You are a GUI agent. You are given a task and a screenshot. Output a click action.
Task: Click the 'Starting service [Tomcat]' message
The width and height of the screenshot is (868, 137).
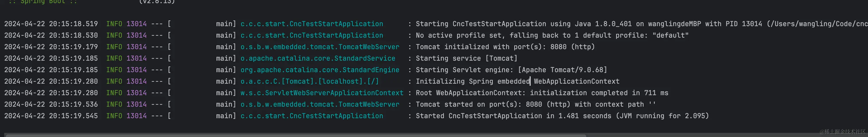pos(466,58)
